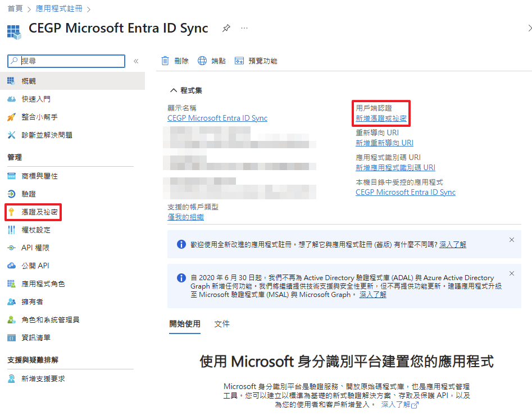Dismiss the app registration welcome banner
The image size is (532, 416).
click(x=511, y=240)
